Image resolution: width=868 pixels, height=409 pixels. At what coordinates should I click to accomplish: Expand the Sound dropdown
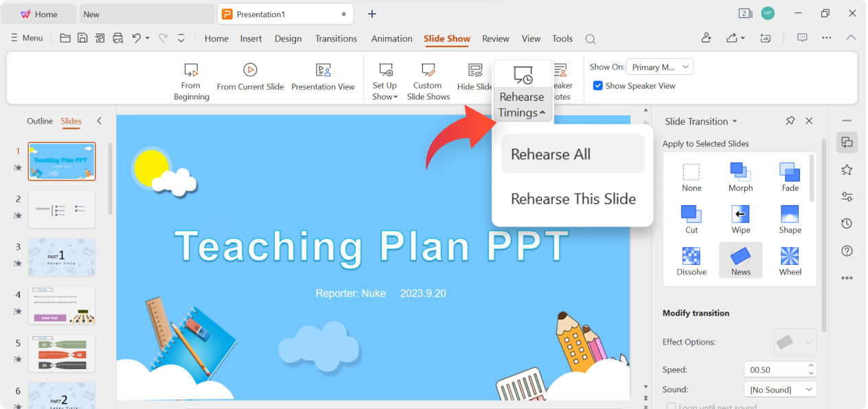point(780,389)
